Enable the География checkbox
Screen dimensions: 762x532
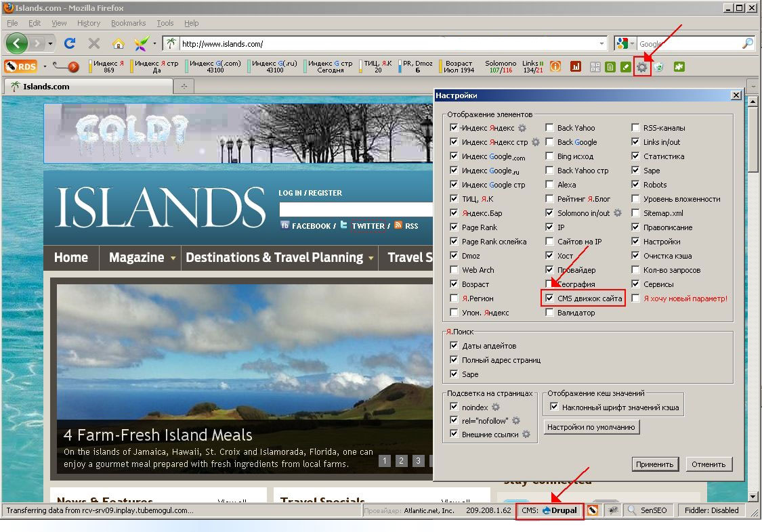click(x=549, y=284)
